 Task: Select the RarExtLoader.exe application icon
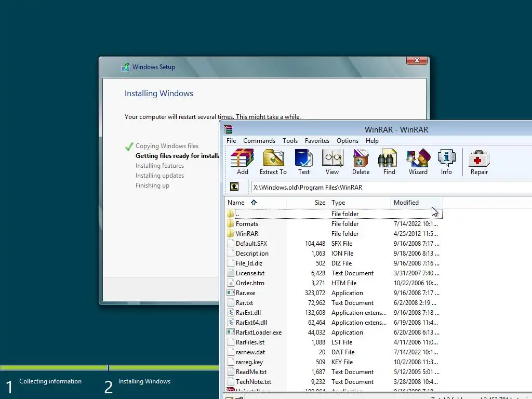[231, 332]
